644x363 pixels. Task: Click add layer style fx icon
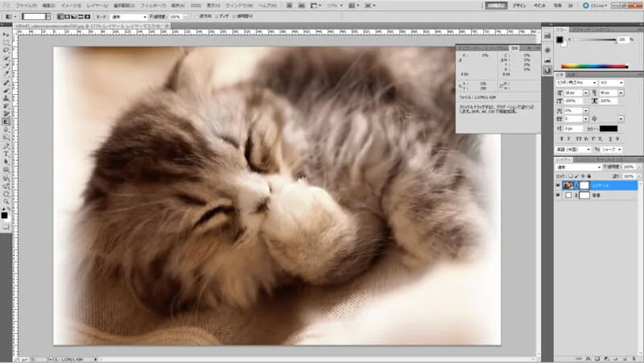pos(588,358)
